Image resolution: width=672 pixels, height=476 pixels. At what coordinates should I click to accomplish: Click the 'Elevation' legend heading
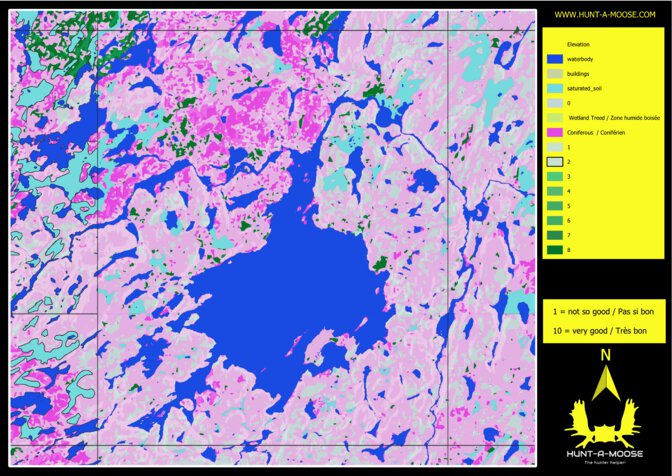pyautogui.click(x=578, y=45)
